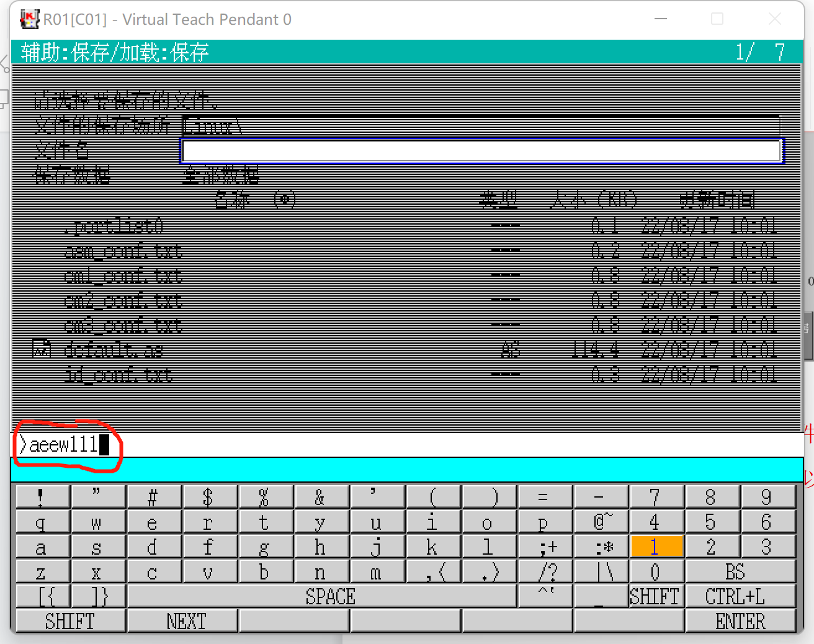Tap the 9 key on the keypad
The image size is (814, 644).
coord(768,497)
